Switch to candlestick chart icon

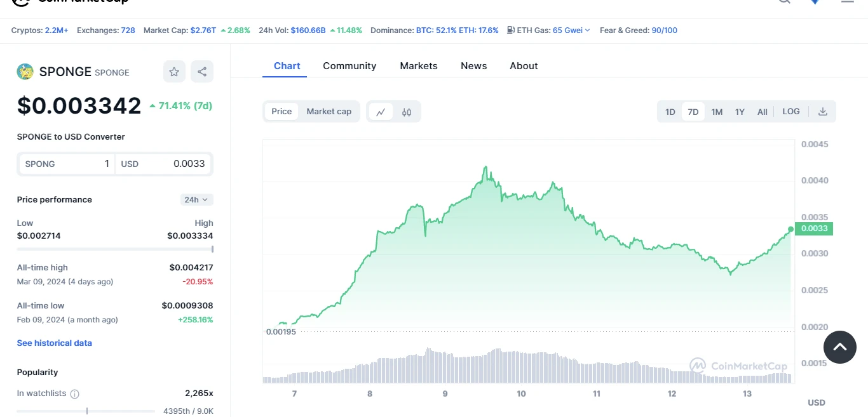(x=407, y=112)
